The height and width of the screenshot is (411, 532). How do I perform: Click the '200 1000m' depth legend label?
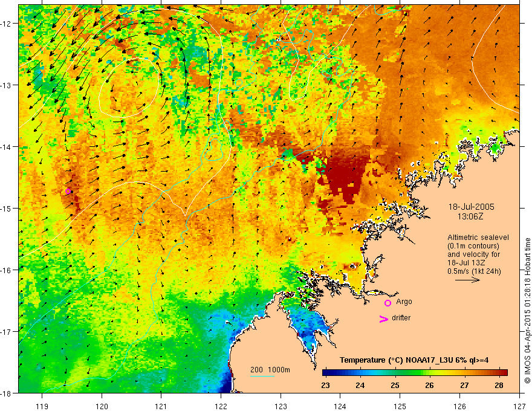[270, 370]
